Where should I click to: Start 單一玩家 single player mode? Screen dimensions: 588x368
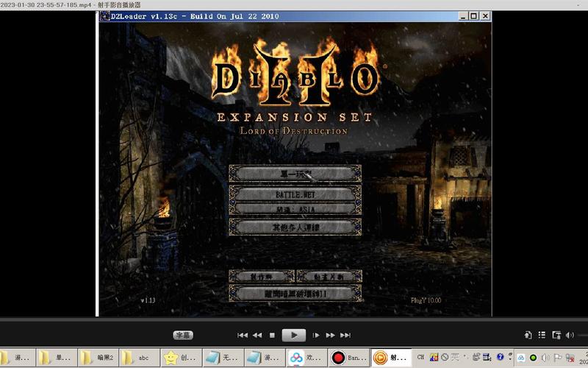click(x=295, y=174)
